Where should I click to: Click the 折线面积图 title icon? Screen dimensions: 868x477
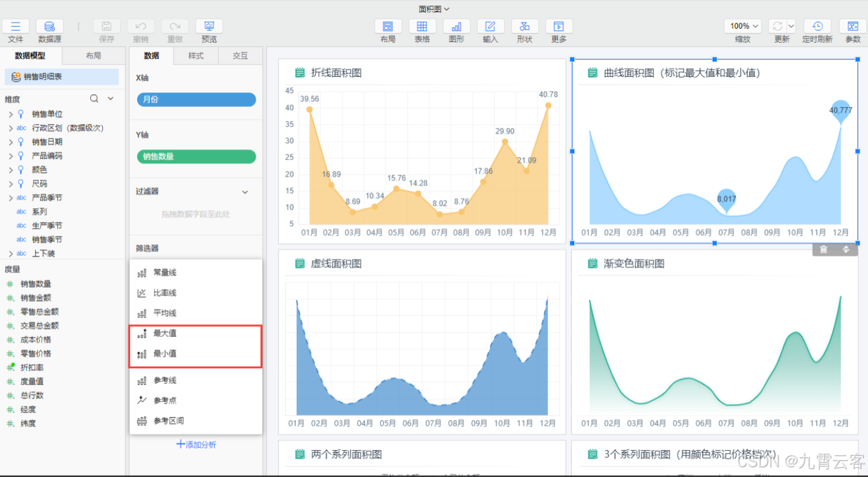click(300, 73)
